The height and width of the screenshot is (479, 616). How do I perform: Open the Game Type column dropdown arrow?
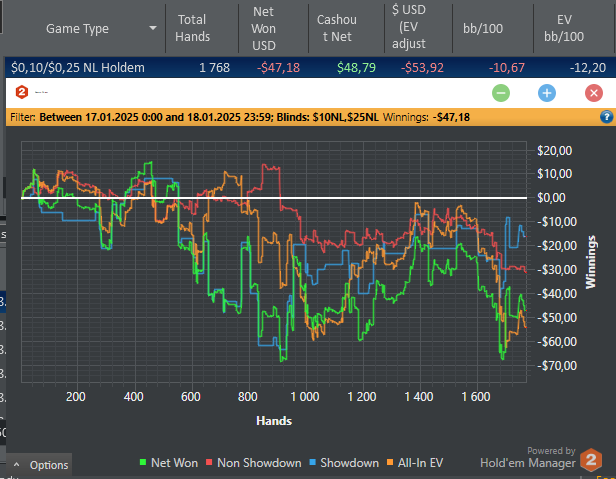pos(152,29)
